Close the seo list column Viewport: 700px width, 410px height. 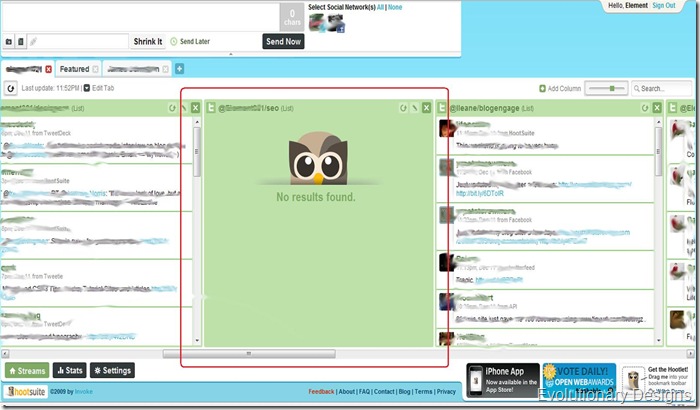tap(426, 108)
